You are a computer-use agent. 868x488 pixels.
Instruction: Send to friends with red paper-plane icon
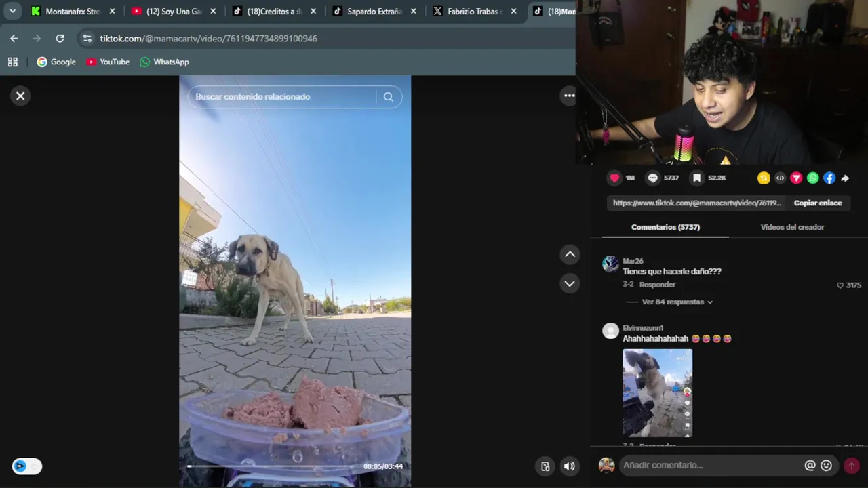[796, 178]
